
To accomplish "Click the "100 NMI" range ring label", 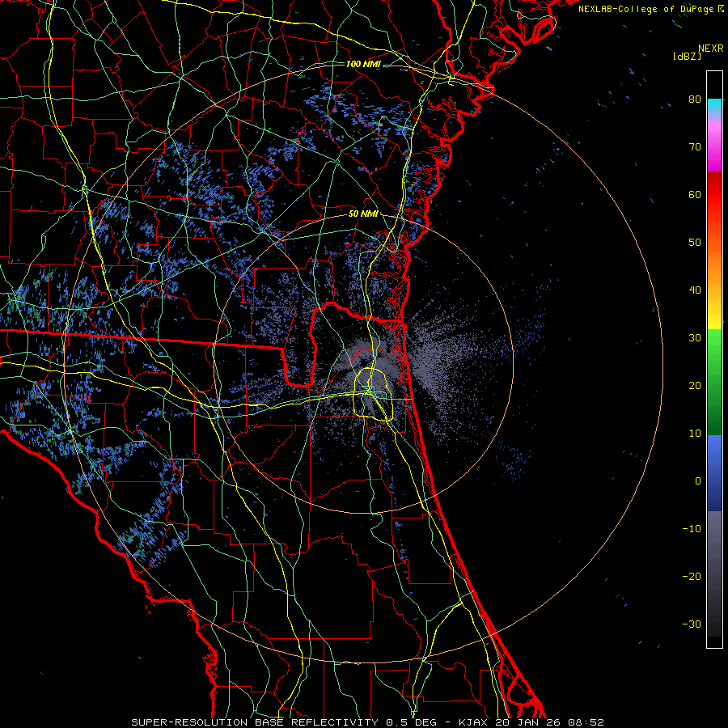I will (x=363, y=64).
